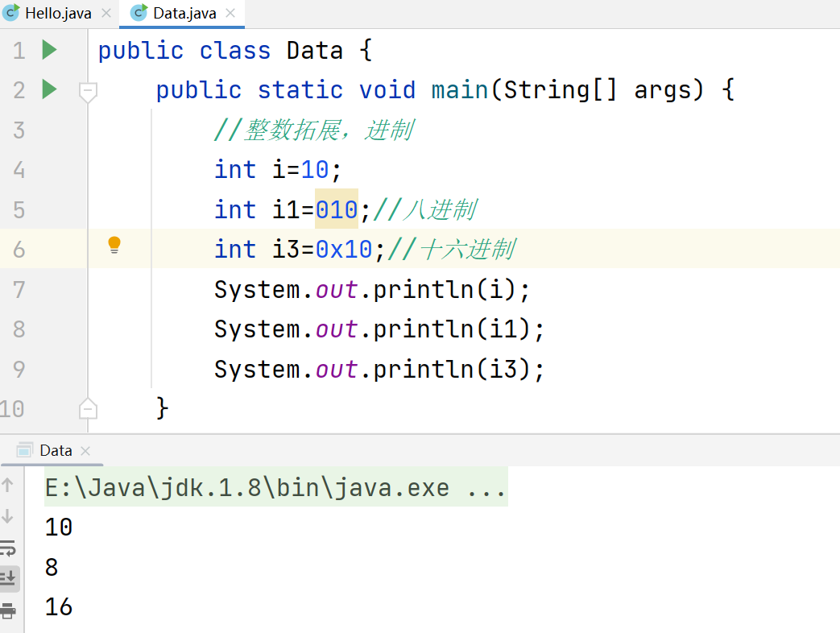Click the line number 3 in gutter
The height and width of the screenshot is (633, 840).
click(19, 130)
